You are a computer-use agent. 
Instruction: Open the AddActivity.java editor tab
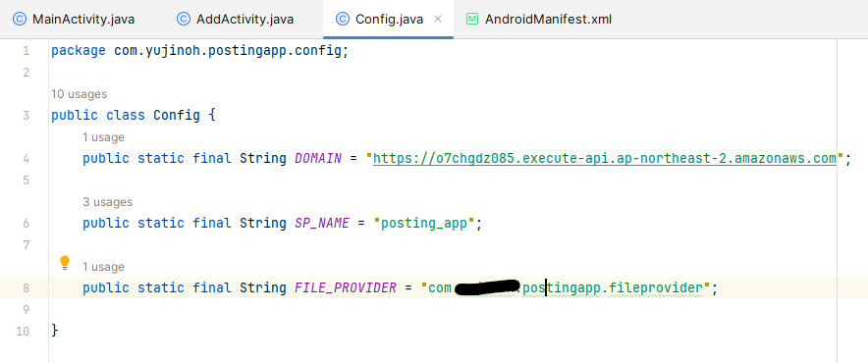[x=236, y=20]
